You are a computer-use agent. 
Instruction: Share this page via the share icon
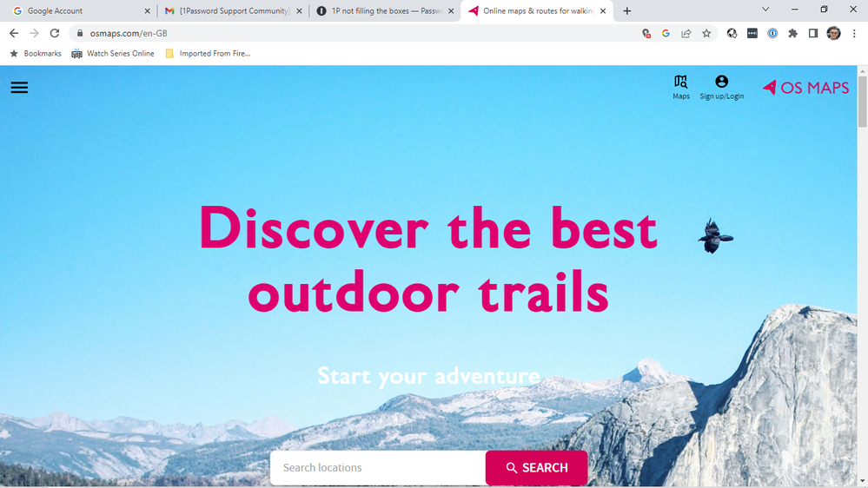[686, 33]
